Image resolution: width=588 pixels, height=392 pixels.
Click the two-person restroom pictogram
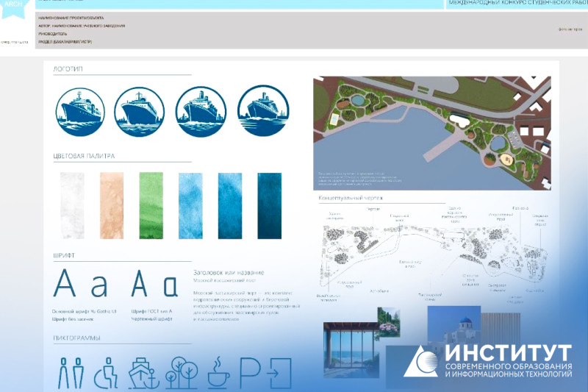[72, 372]
